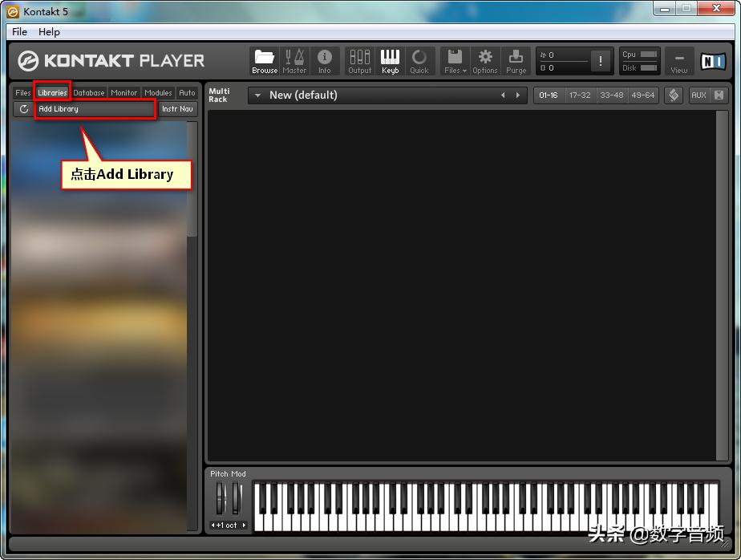The width and height of the screenshot is (741, 560).
Task: Click the right arrow next to New (default)
Action: click(x=518, y=95)
